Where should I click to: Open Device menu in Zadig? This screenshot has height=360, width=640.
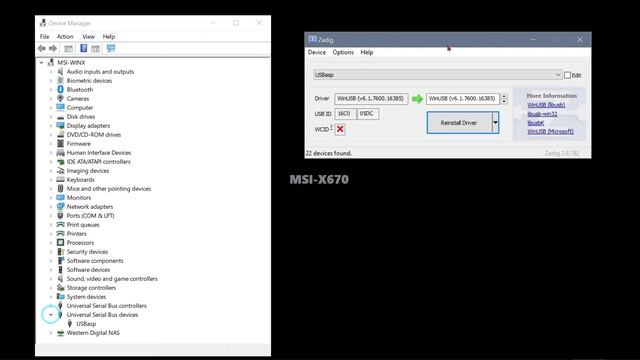pyautogui.click(x=317, y=52)
